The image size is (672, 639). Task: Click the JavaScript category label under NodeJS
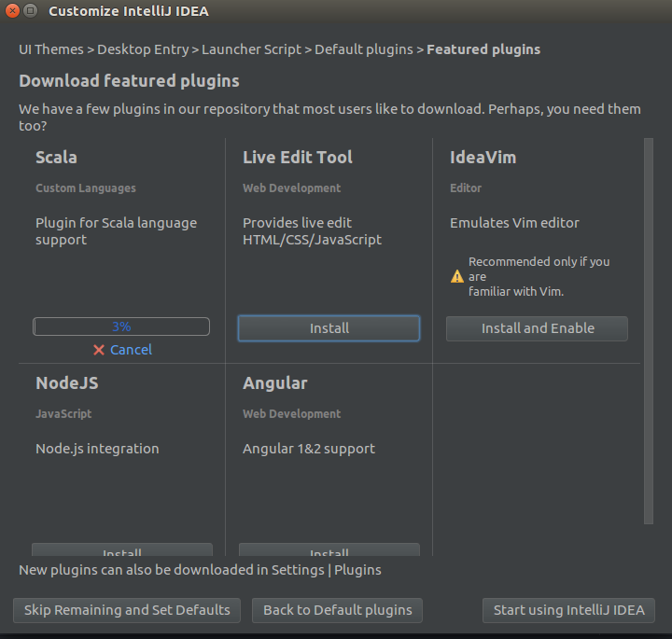[63, 414]
